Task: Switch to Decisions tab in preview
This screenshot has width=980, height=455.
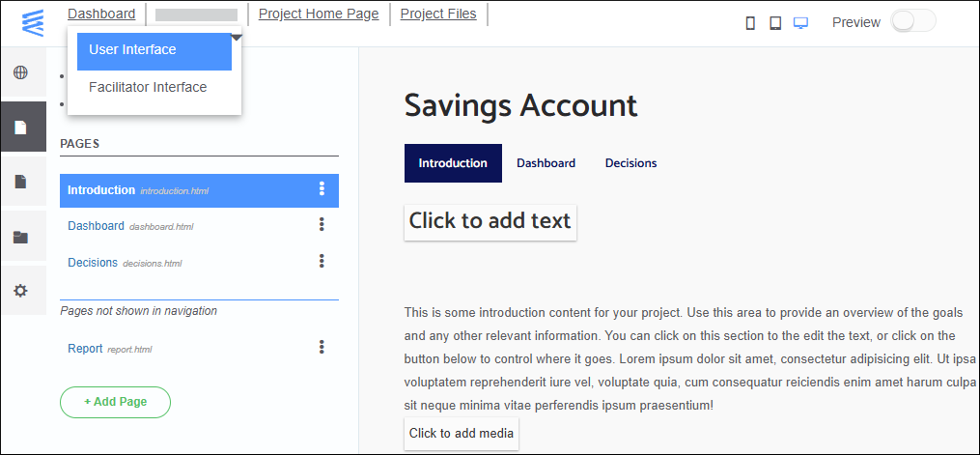Action: [x=630, y=163]
